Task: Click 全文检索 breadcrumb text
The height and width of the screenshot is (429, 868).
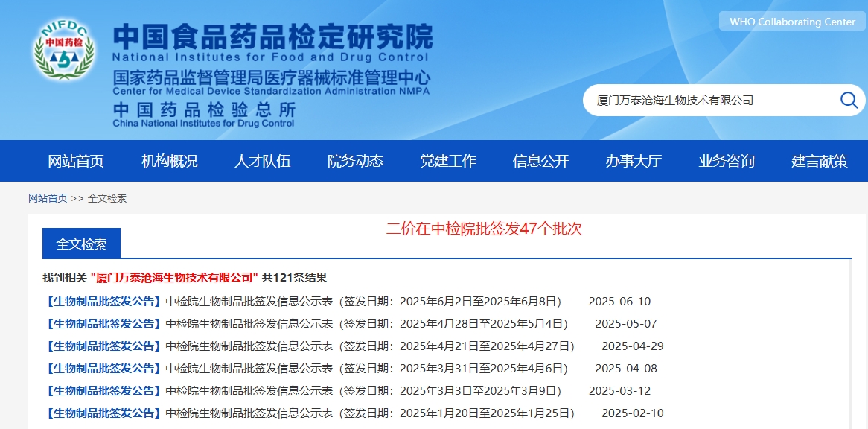Action: pyautogui.click(x=107, y=198)
